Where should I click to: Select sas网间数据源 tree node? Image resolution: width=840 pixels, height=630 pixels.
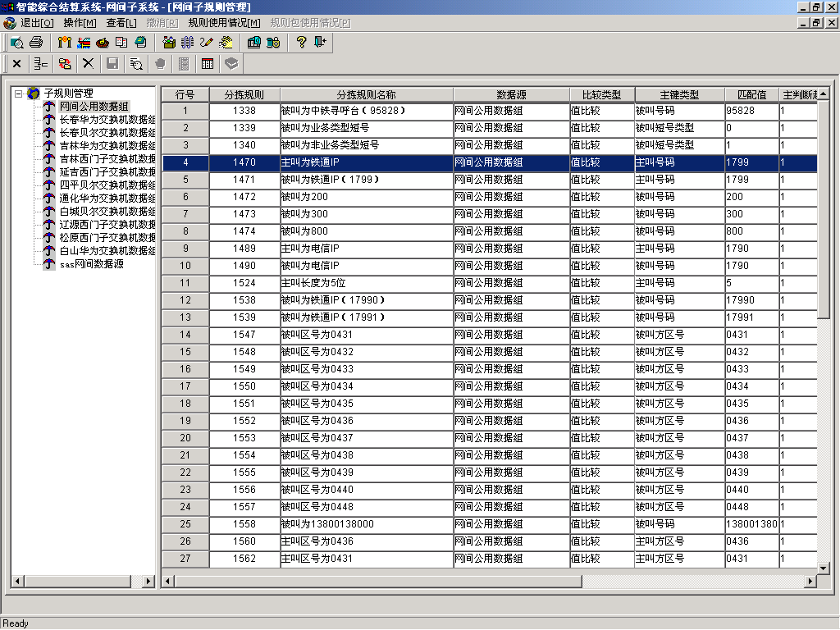click(91, 264)
